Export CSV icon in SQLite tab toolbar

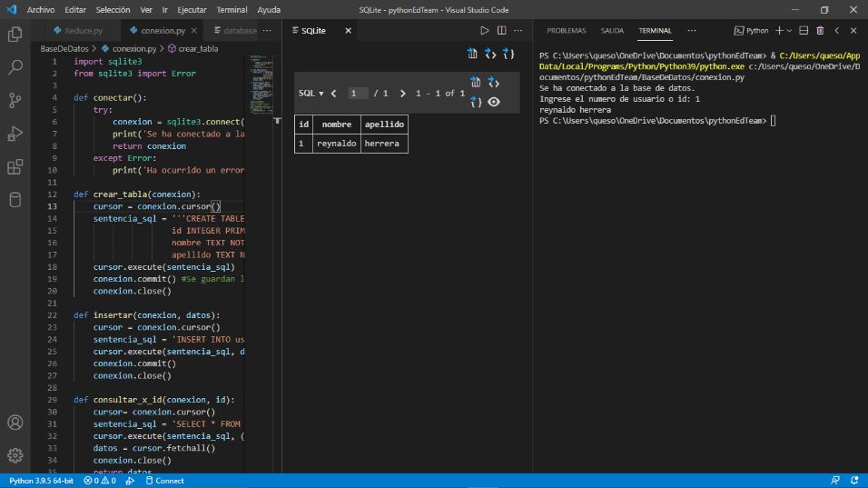tap(472, 54)
